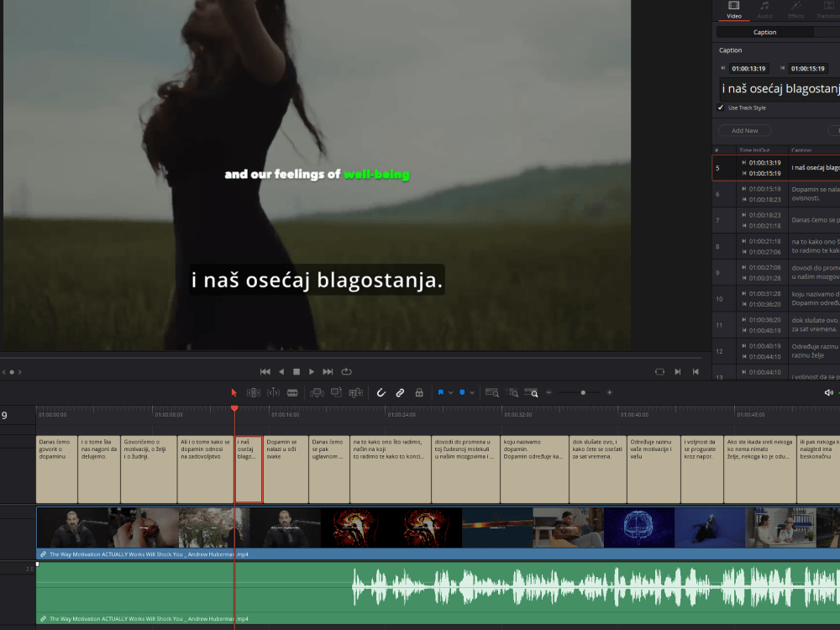Toggle Position Lock icon
The image size is (840, 630).
pyautogui.click(x=419, y=392)
